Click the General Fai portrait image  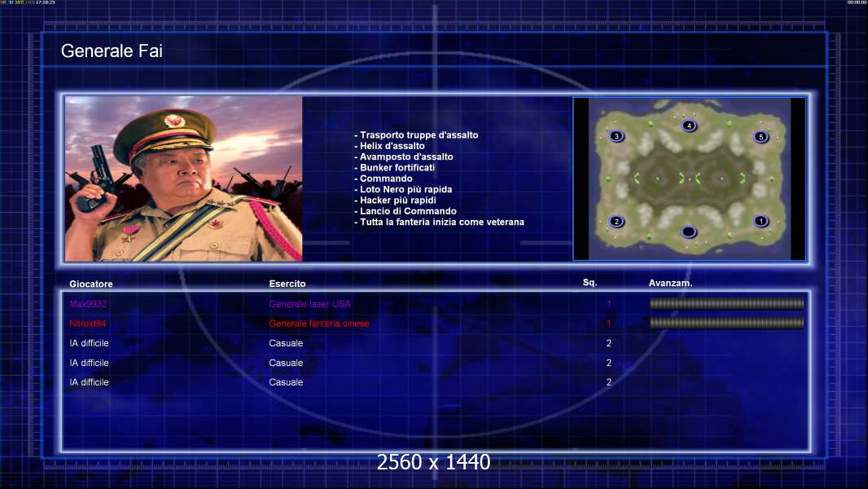tap(184, 178)
